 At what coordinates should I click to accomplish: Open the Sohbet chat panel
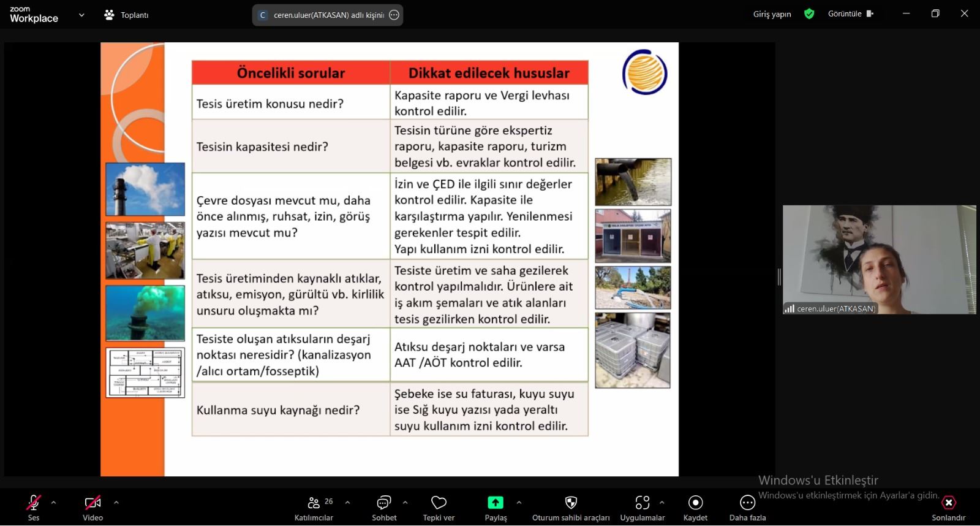pos(384,503)
